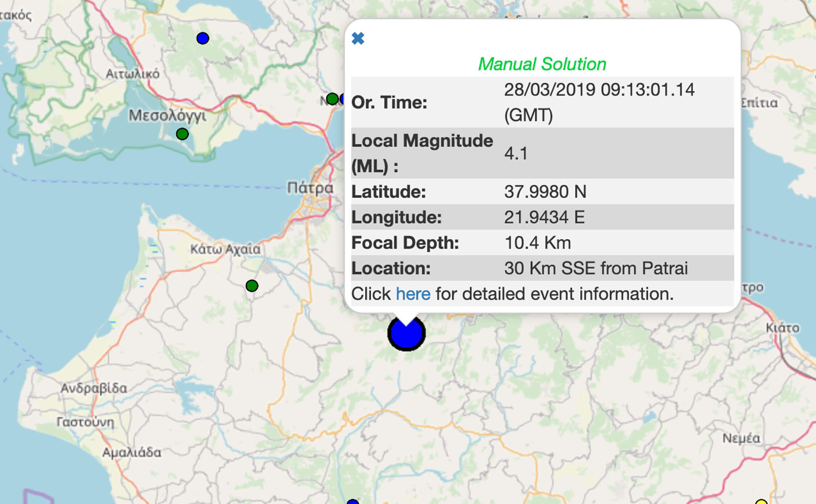Click the Μεσολόγγι town label on the map
Screen dimensions: 816x504
point(168,116)
